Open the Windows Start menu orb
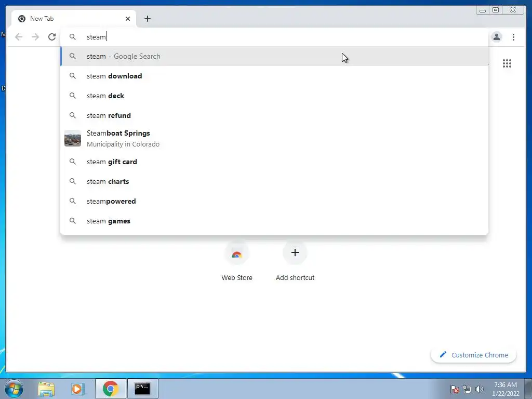The width and height of the screenshot is (532, 399). click(x=14, y=389)
